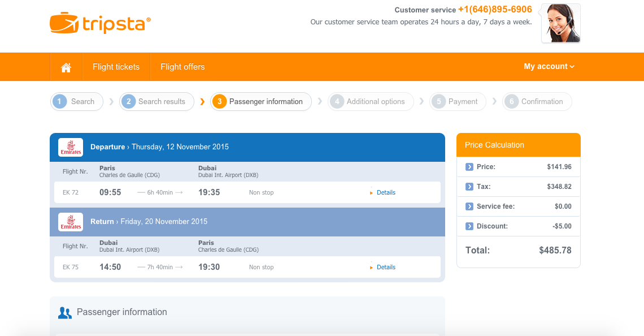
Task: Click the customer service phone number
Action: [495, 10]
